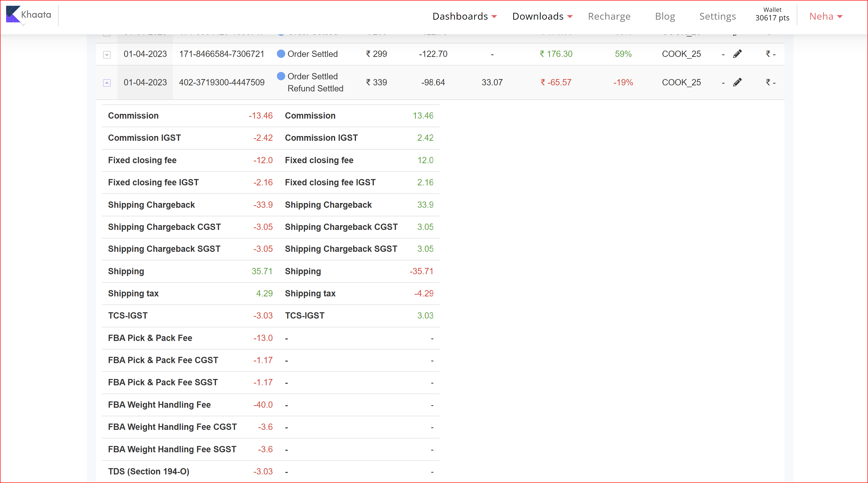Expand row for order 171-8466584-7306721
The width and height of the screenshot is (868, 483).
[x=107, y=55]
